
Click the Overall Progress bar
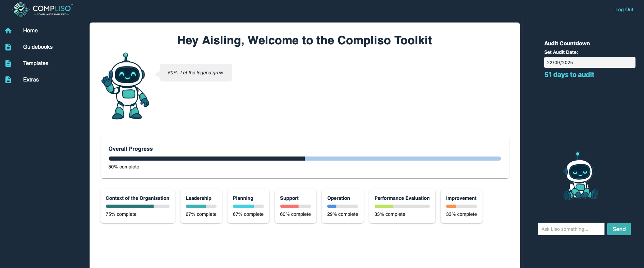304,159
